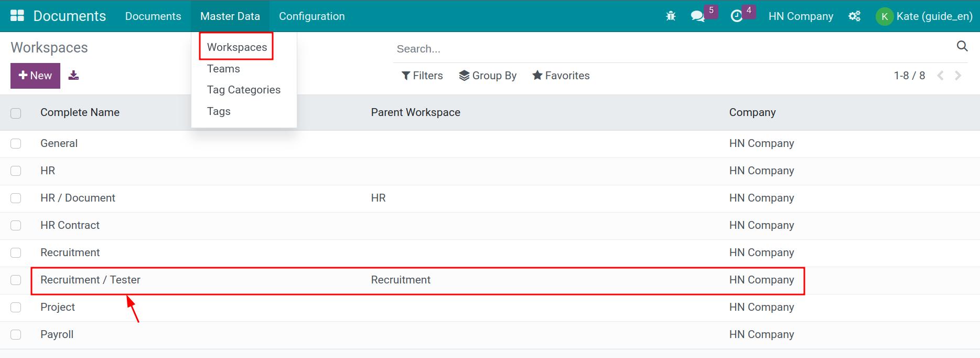The width and height of the screenshot is (980, 358).
Task: Click the debug bug icon
Action: (671, 16)
